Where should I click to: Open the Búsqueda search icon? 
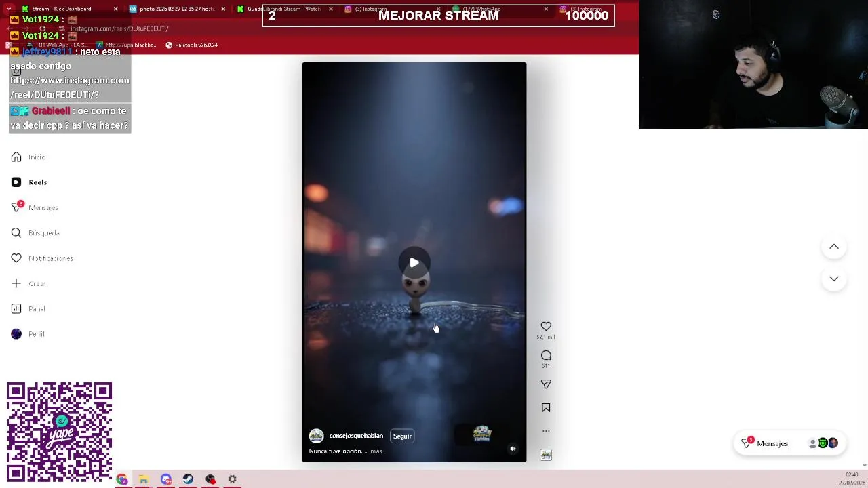(x=16, y=233)
